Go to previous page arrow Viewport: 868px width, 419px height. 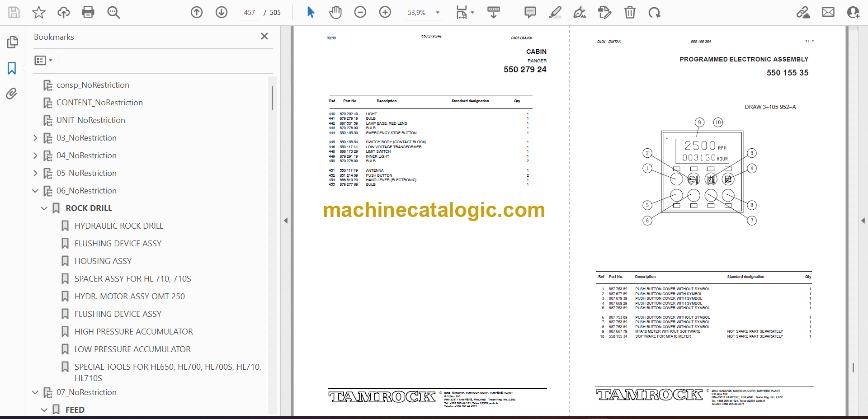tap(197, 12)
